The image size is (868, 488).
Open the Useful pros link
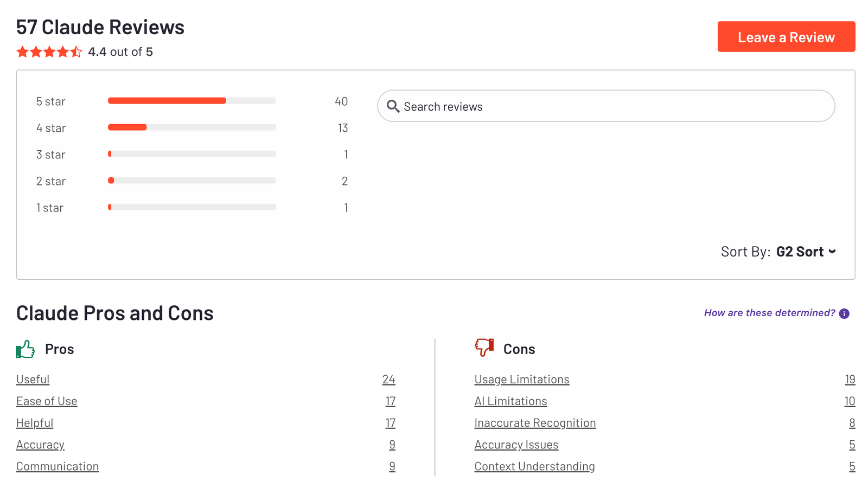point(33,380)
